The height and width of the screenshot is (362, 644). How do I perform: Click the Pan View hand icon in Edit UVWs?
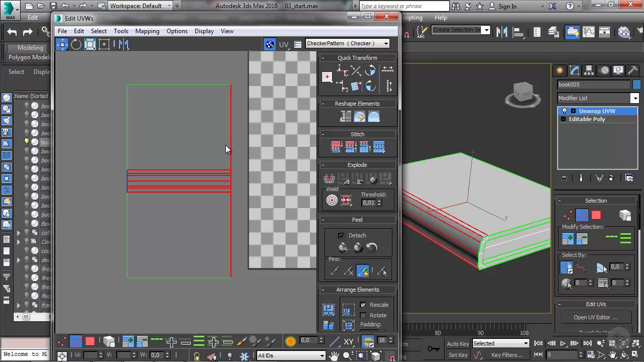click(x=334, y=356)
